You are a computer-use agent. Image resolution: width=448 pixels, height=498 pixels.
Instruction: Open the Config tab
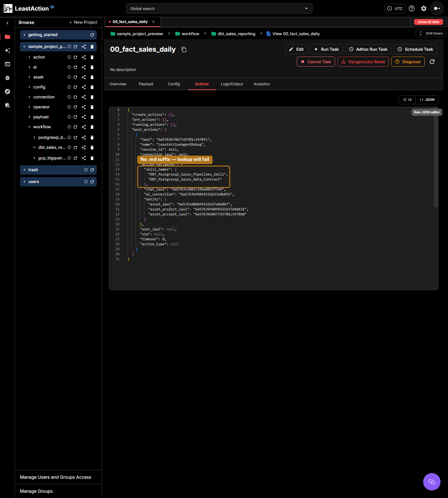pos(174,84)
